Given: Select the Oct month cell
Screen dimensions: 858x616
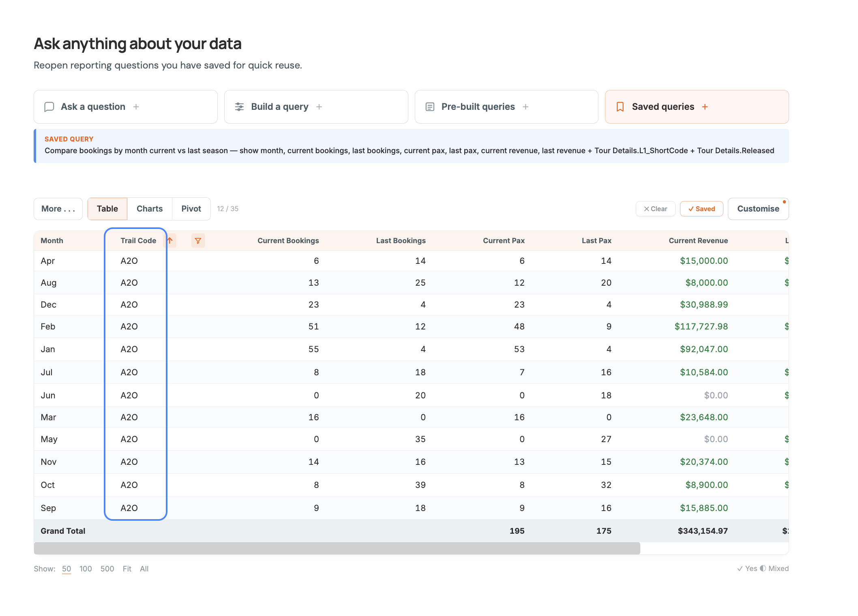Looking at the screenshot, I should pos(48,485).
